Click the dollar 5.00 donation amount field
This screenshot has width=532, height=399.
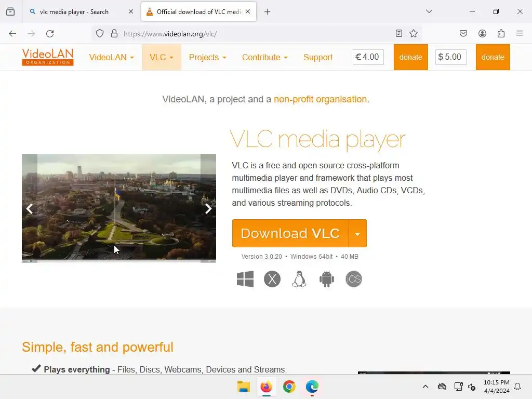(450, 57)
